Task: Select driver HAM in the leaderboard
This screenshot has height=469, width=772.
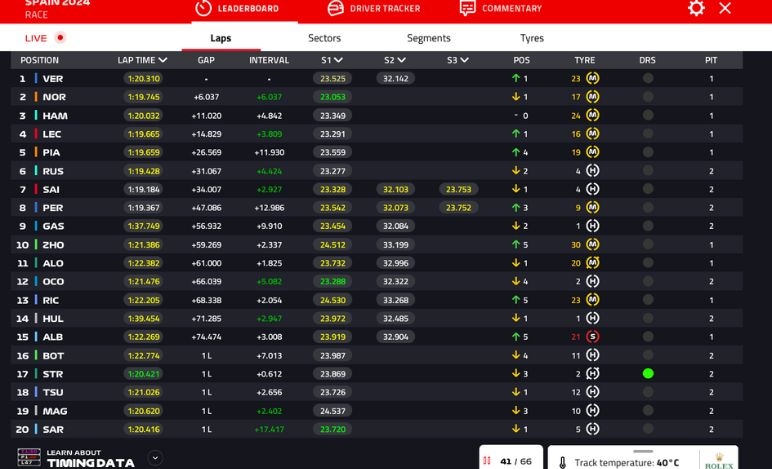Action: point(54,116)
